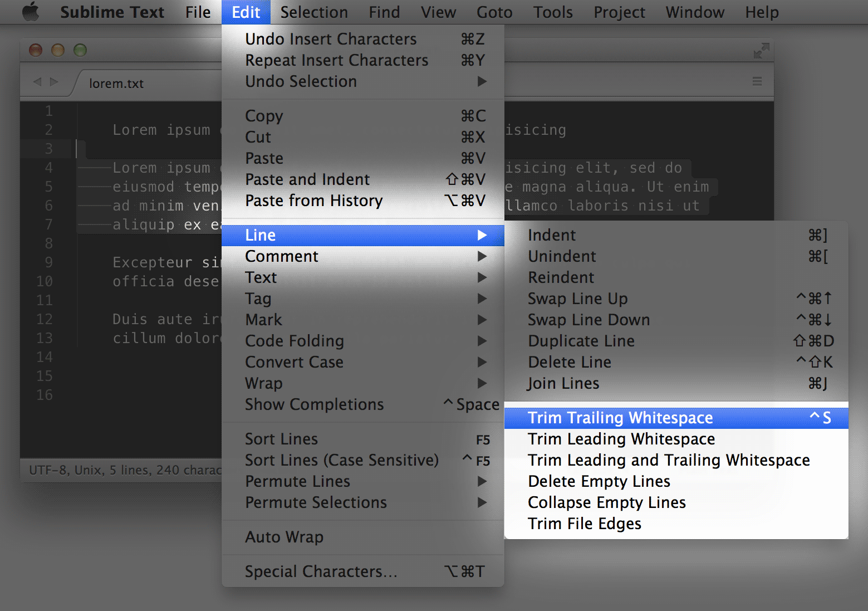The width and height of the screenshot is (868, 611).
Task: Click the word Excepteur on line 9
Action: (153, 262)
